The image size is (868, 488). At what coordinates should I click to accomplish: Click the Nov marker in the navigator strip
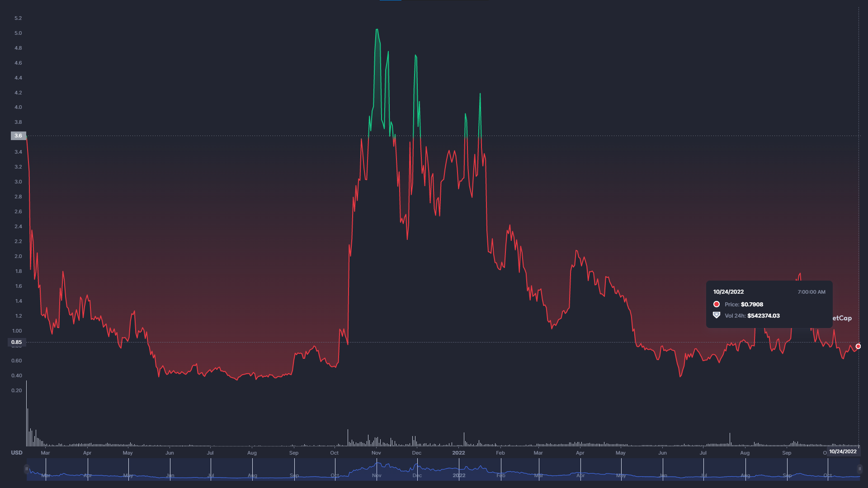[x=377, y=475]
